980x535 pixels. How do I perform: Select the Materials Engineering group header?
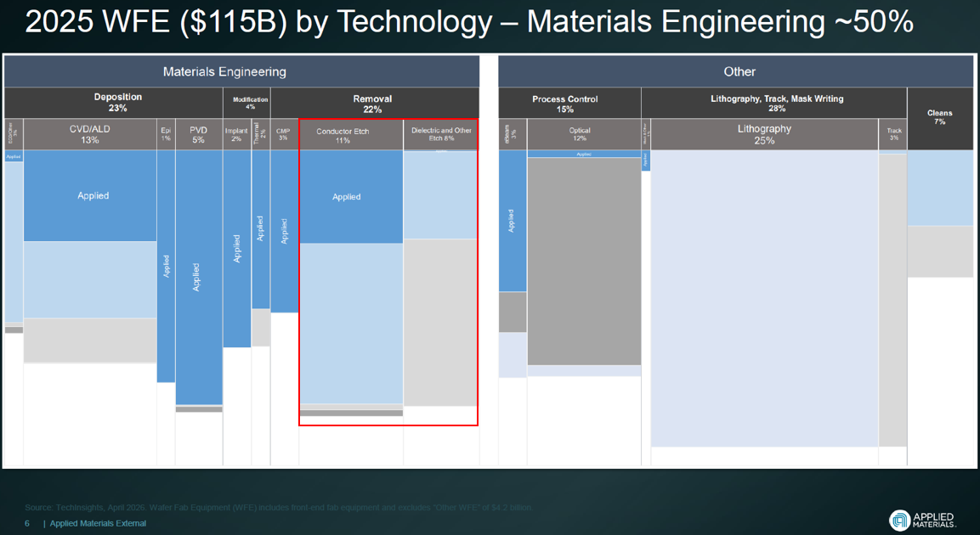pyautogui.click(x=241, y=71)
